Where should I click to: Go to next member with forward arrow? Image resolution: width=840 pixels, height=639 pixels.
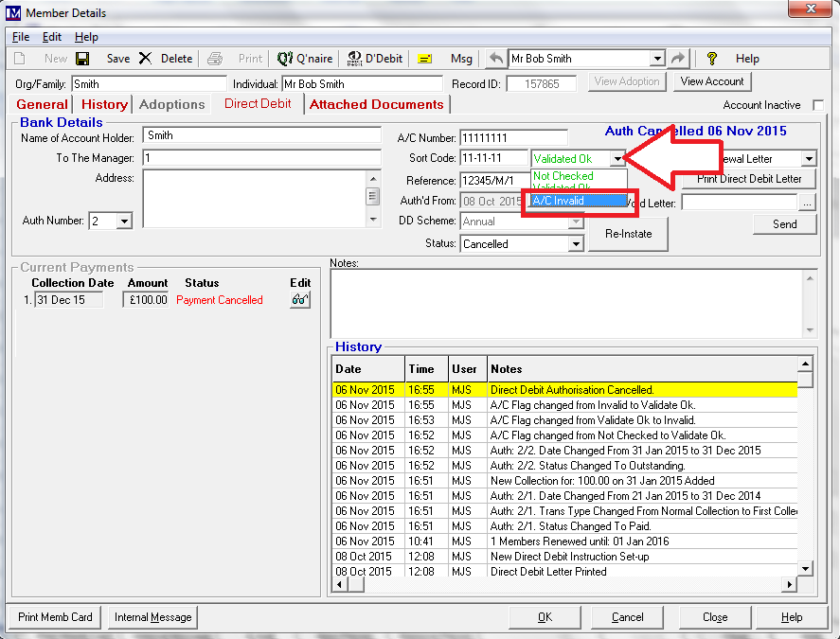tap(678, 58)
